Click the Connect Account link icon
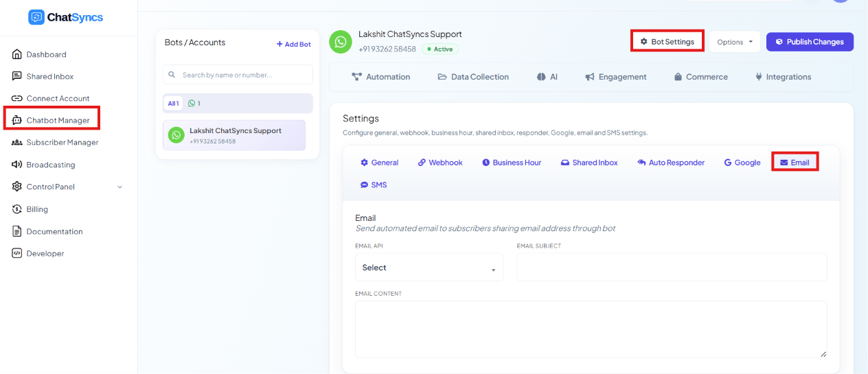 pos(17,98)
